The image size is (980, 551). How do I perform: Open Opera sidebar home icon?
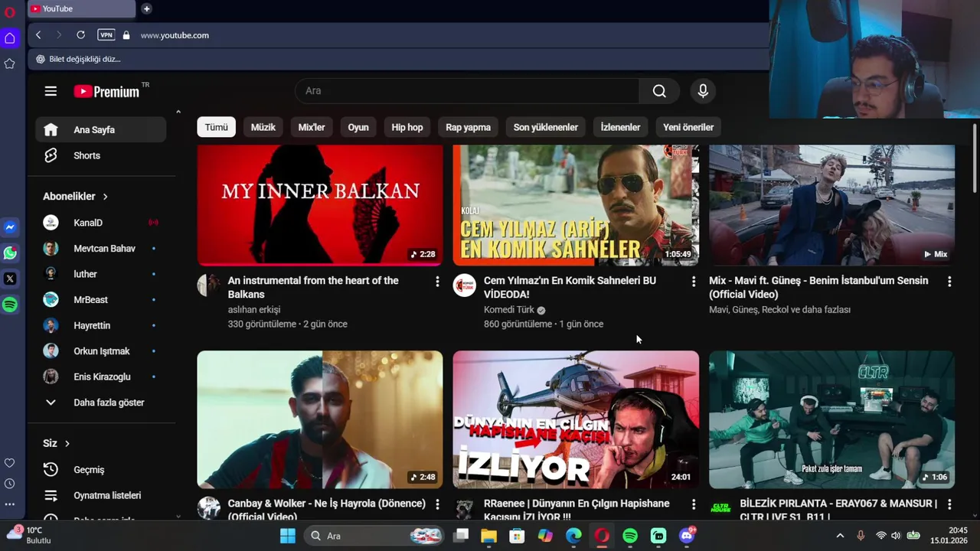tap(10, 38)
